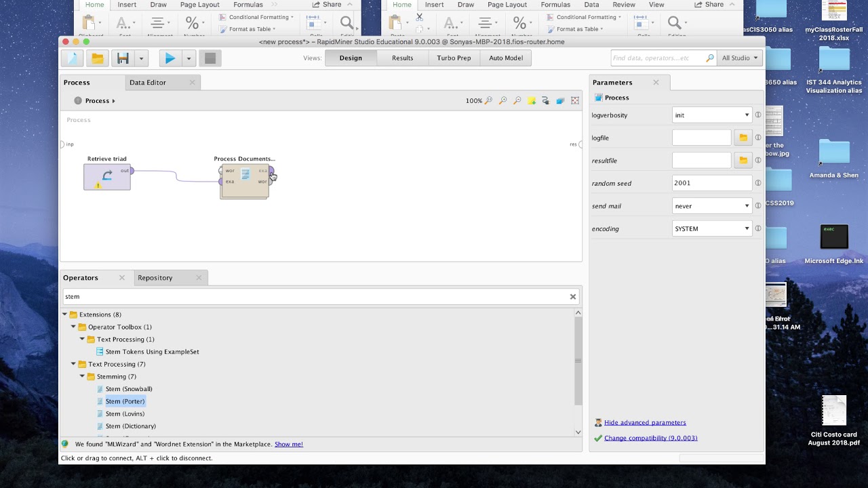Image resolution: width=868 pixels, height=488 pixels.
Task: Switch to the Turbo Prep view
Action: [454, 58]
